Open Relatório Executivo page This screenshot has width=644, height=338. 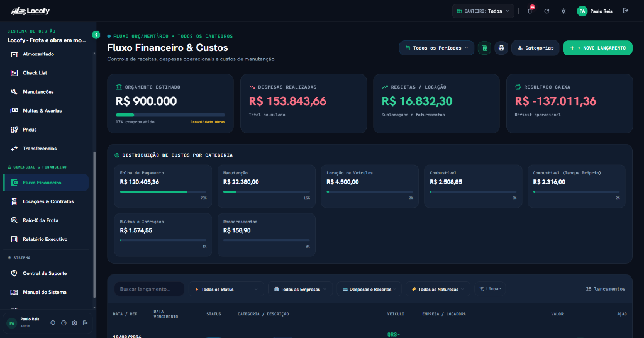pos(46,239)
